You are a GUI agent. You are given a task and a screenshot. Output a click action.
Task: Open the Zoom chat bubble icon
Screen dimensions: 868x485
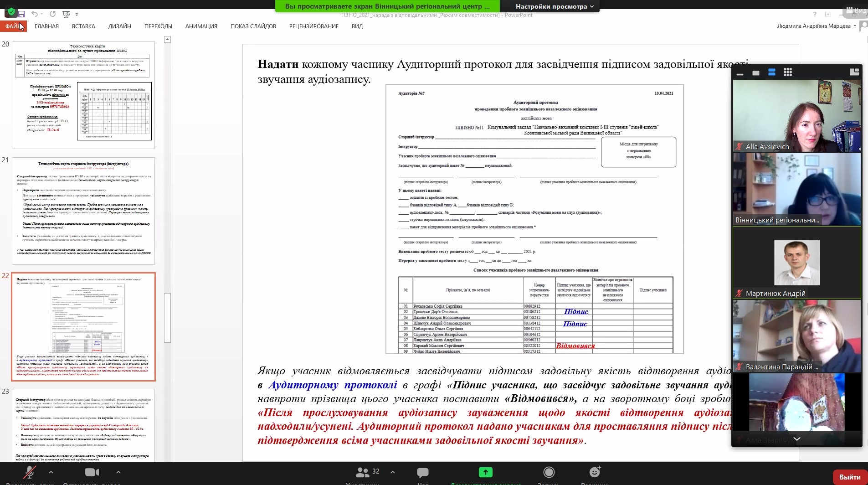pos(422,472)
